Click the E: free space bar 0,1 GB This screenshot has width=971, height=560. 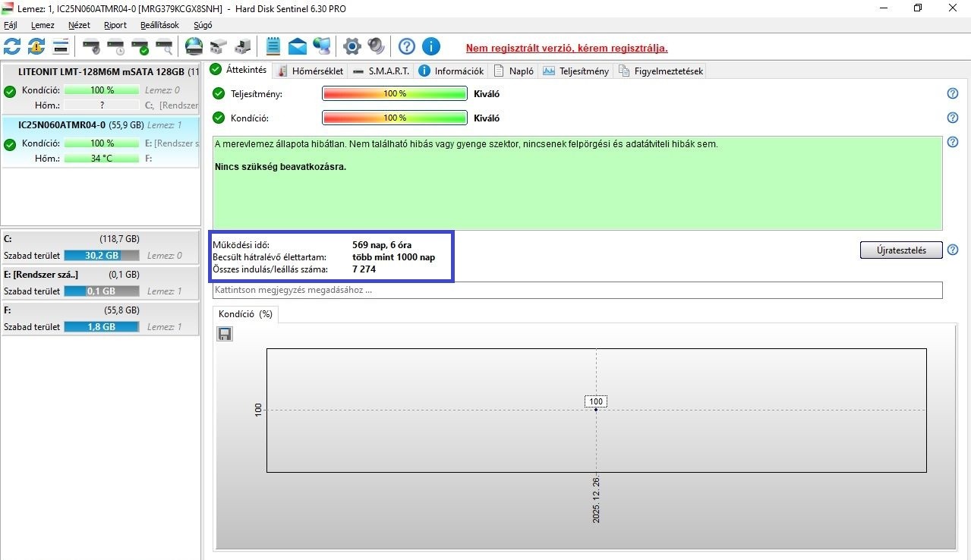102,291
